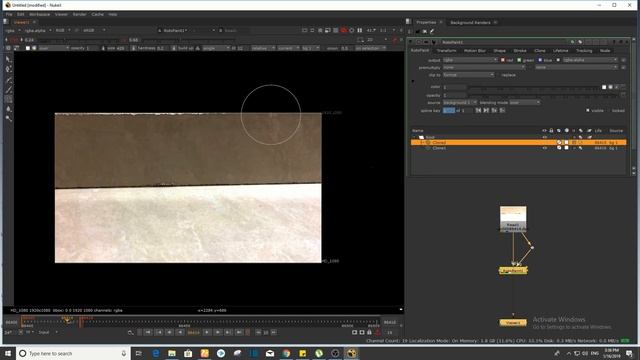Click the opacity slider track in properties
This screenshot has width=640, height=360.
pos(543,96)
